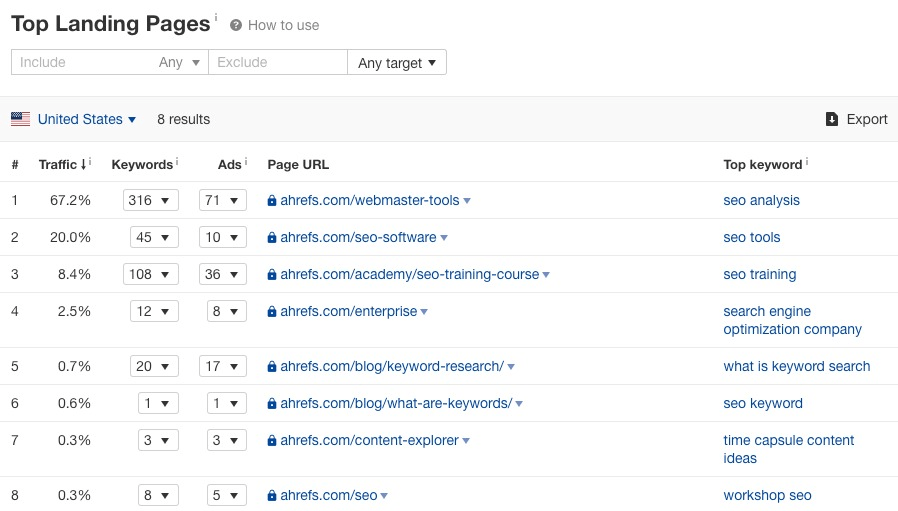Click the lock icon beside enterprise URL
The height and width of the screenshot is (511, 898).
[272, 312]
